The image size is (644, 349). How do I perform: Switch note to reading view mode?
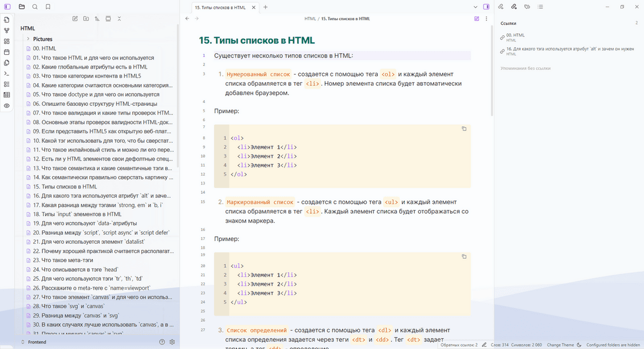(476, 19)
